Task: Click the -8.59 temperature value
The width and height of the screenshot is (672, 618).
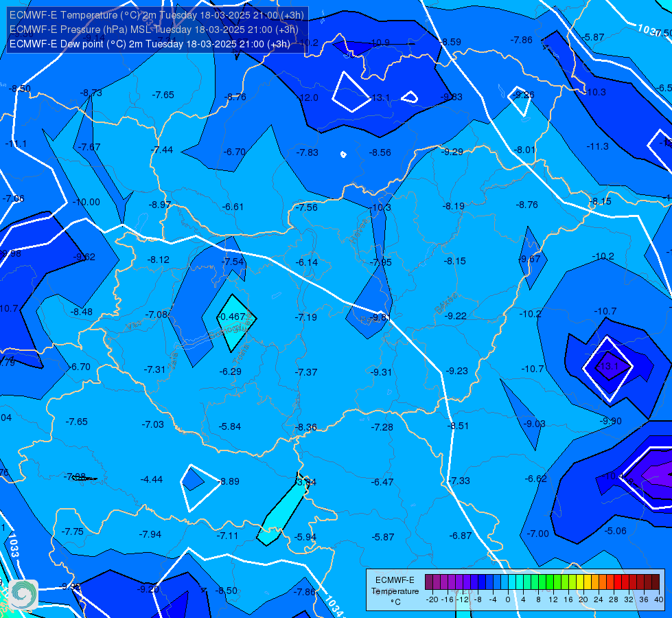Action: tap(450, 42)
